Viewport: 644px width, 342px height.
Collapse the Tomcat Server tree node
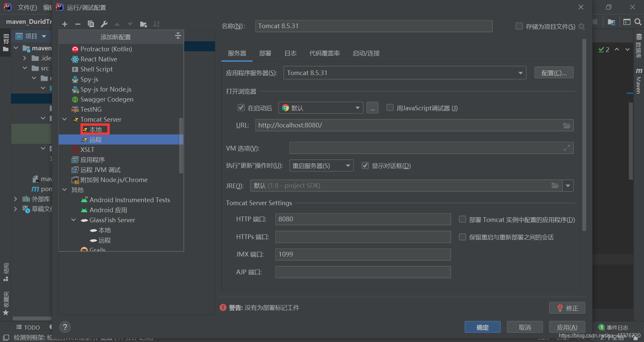[x=65, y=119]
